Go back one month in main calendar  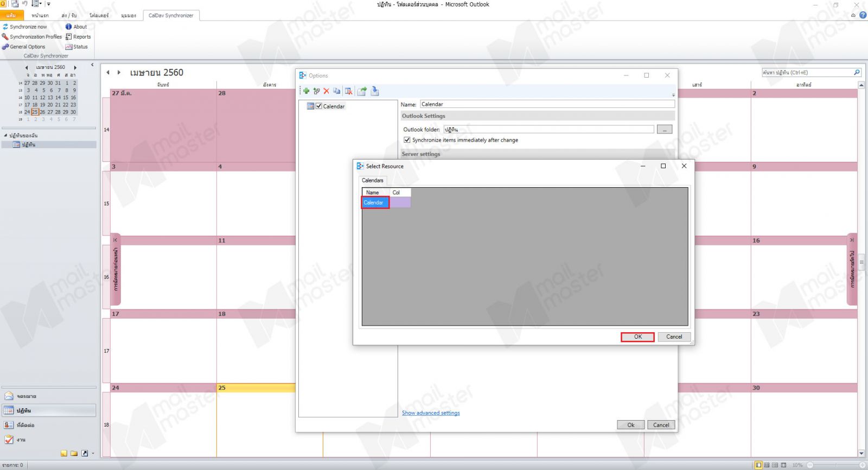[108, 72]
